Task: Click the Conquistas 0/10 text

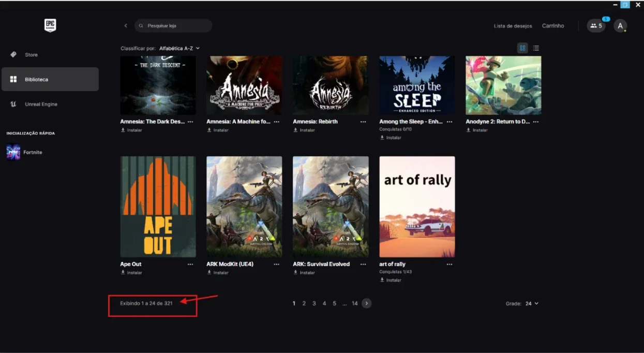Action: pyautogui.click(x=396, y=129)
